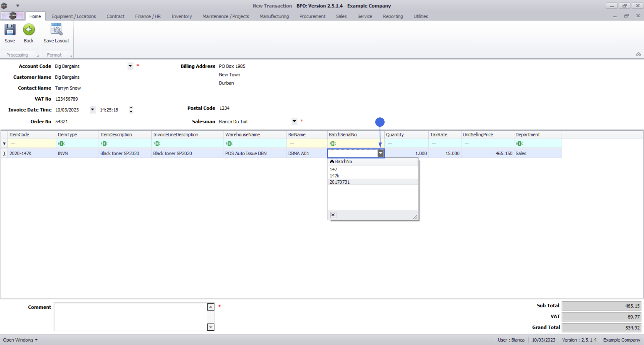The height and width of the screenshot is (345, 644).
Task: Sort by the ItemCode column header
Action: [x=32, y=134]
